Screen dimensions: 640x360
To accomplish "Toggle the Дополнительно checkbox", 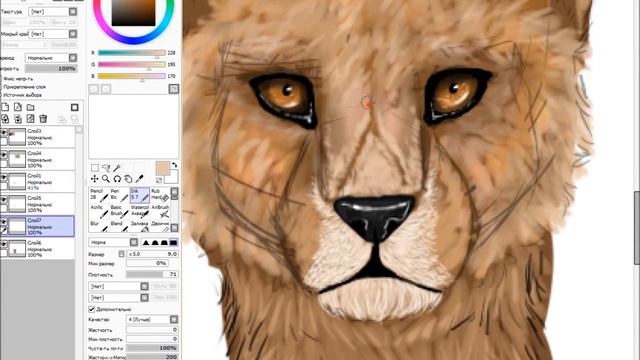I will pos(91,309).
